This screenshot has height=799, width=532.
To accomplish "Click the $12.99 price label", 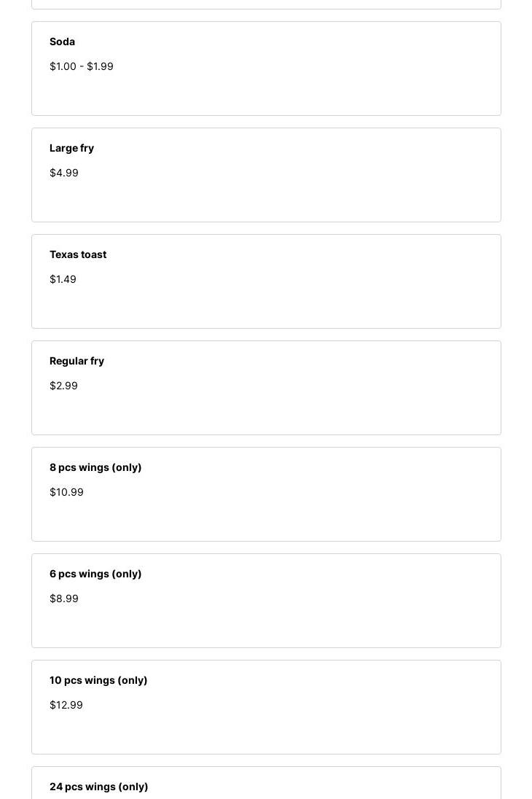I will coord(66,705).
